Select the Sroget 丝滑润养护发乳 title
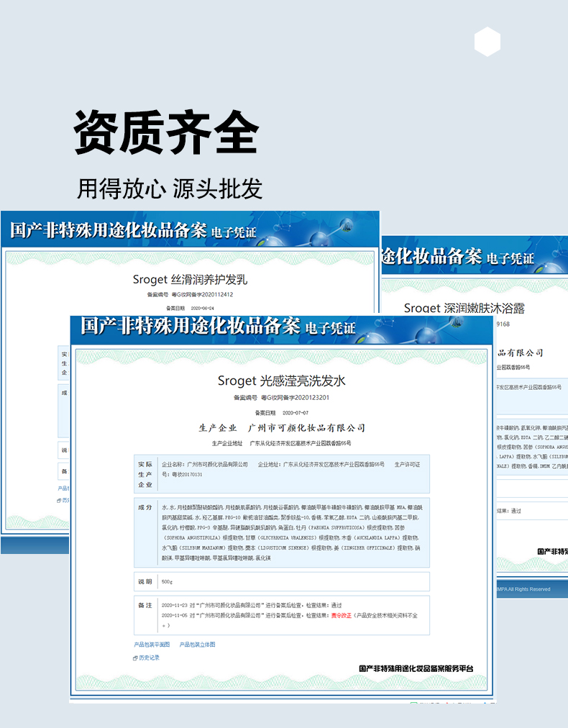The width and height of the screenshot is (568, 728). pyautogui.click(x=190, y=279)
